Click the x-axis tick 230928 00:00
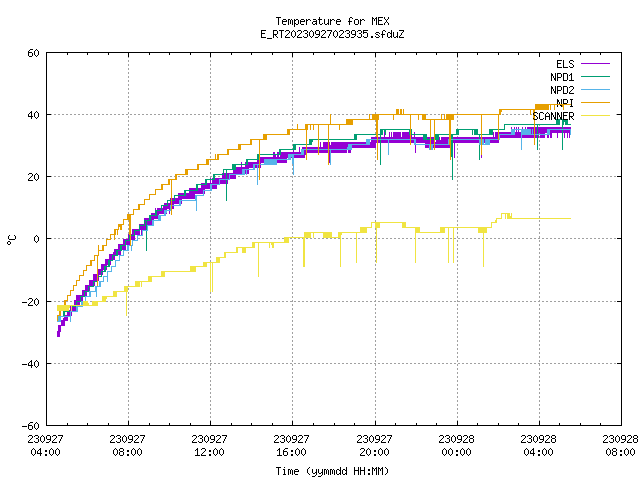This screenshot has height=480, width=640. (x=456, y=446)
